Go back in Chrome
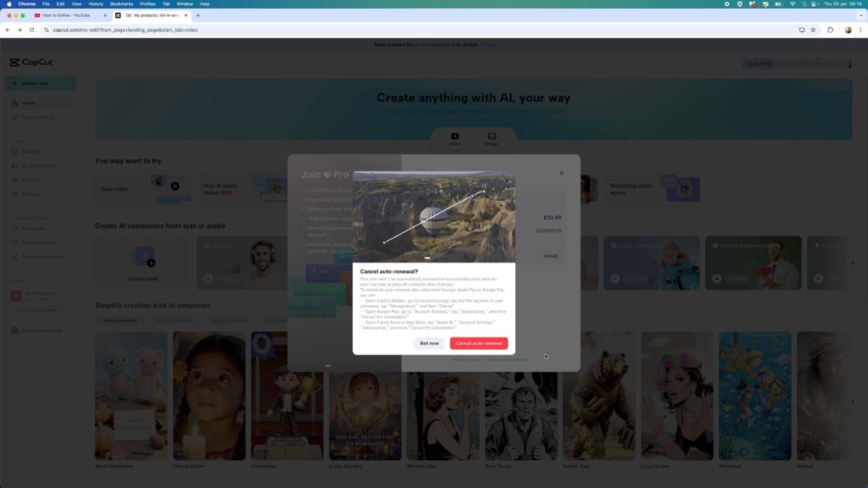Screen dimensions: 868x488 click(x=7, y=30)
